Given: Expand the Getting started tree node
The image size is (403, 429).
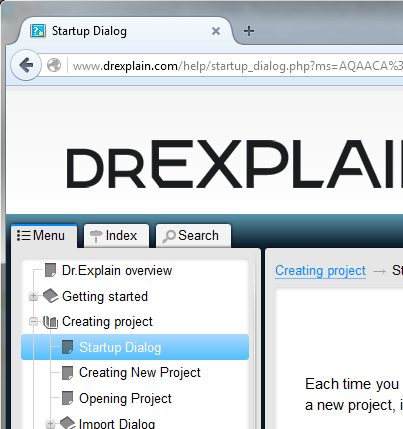Looking at the screenshot, I should [x=33, y=296].
